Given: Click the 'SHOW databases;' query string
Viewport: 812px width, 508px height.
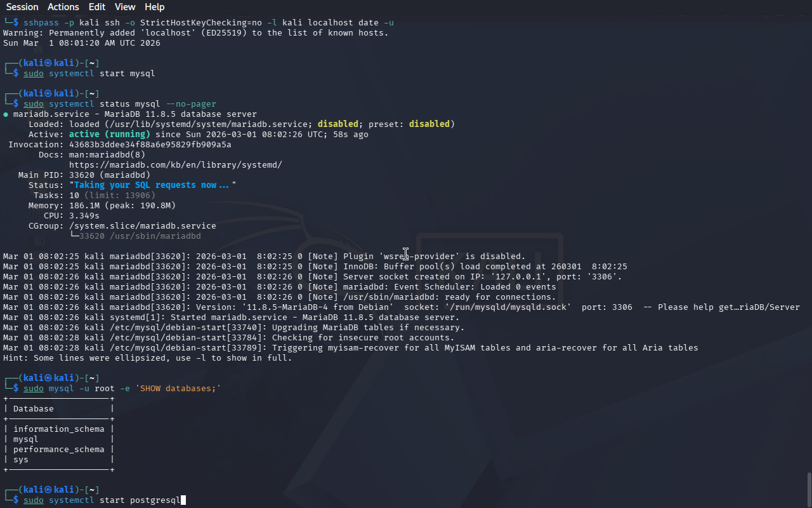Looking at the screenshot, I should [178, 389].
